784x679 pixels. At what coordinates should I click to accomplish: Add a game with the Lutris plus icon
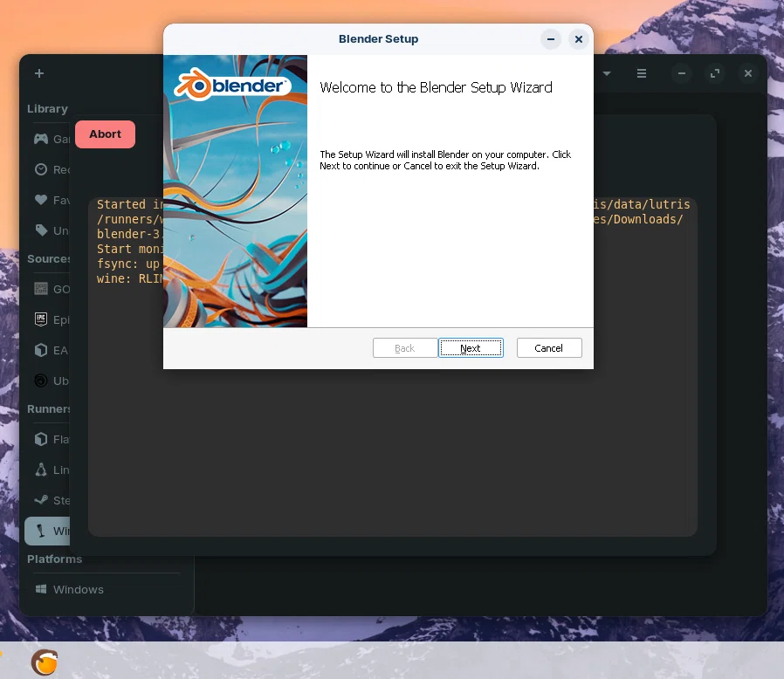(x=39, y=73)
